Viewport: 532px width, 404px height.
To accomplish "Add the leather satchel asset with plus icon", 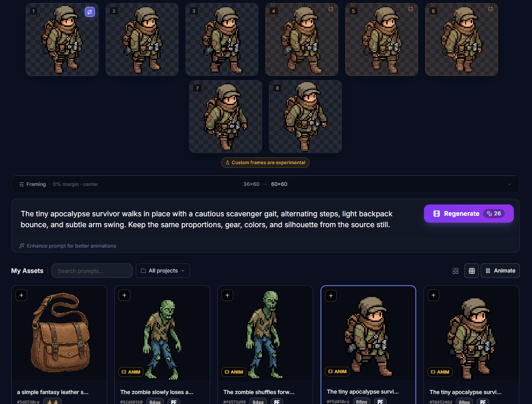I will tap(22, 295).
